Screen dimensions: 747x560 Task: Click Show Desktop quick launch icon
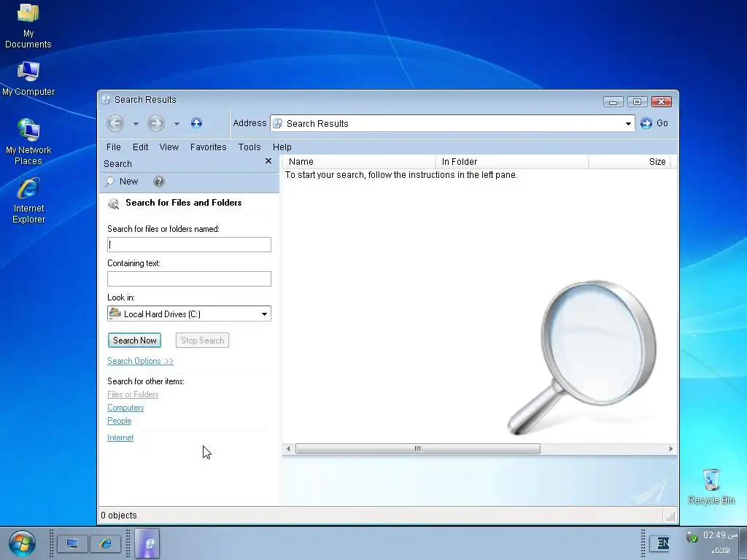[72, 543]
